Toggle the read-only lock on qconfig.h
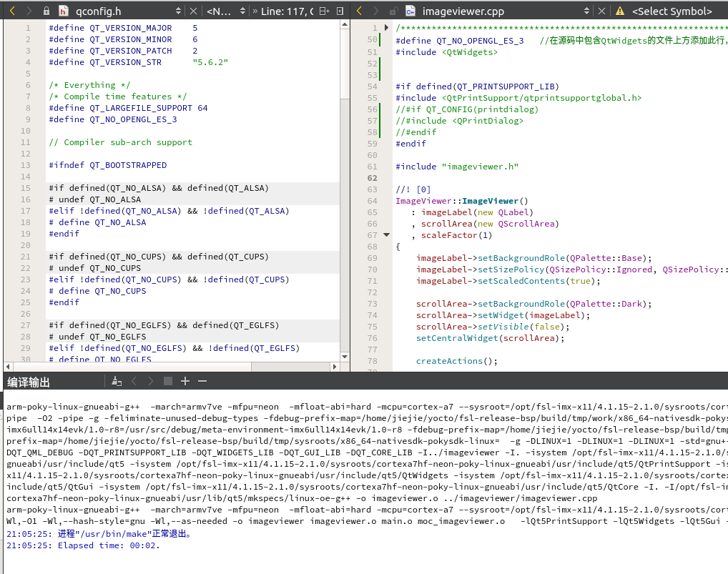 (x=44, y=10)
